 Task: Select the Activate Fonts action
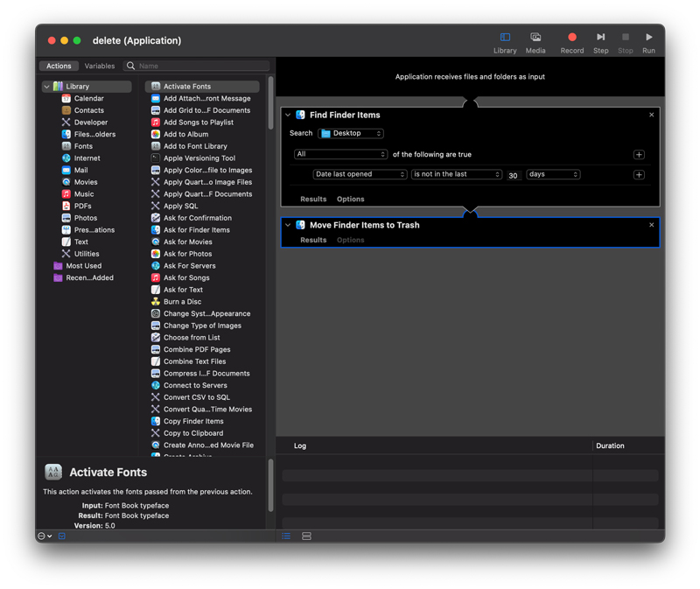click(x=202, y=87)
